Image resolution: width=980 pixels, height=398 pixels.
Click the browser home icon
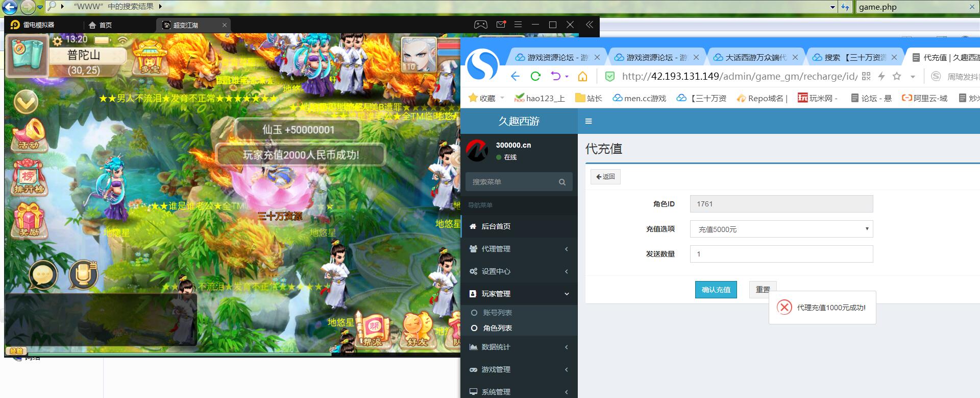click(x=582, y=77)
